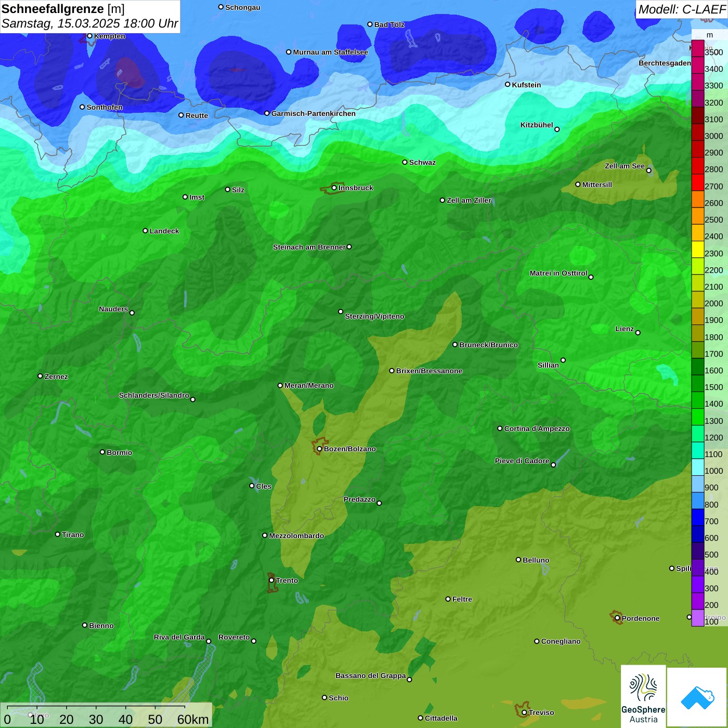Click the Zell am Ziller label
This screenshot has width=728, height=728.
click(469, 200)
